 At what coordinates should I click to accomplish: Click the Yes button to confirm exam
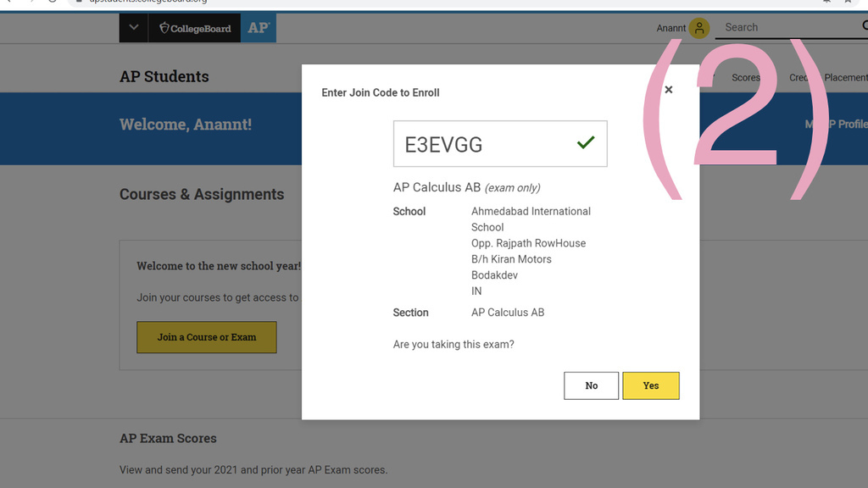click(650, 385)
